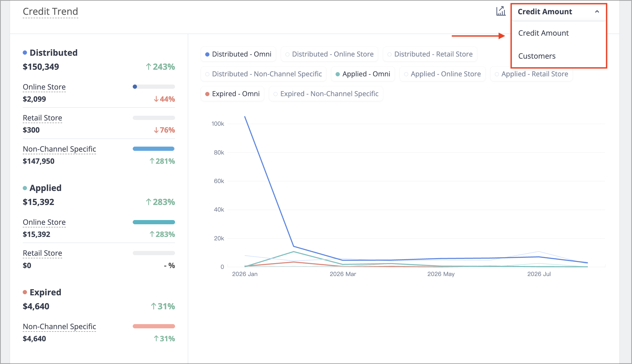Click Retail Store under Applied

[x=42, y=253]
